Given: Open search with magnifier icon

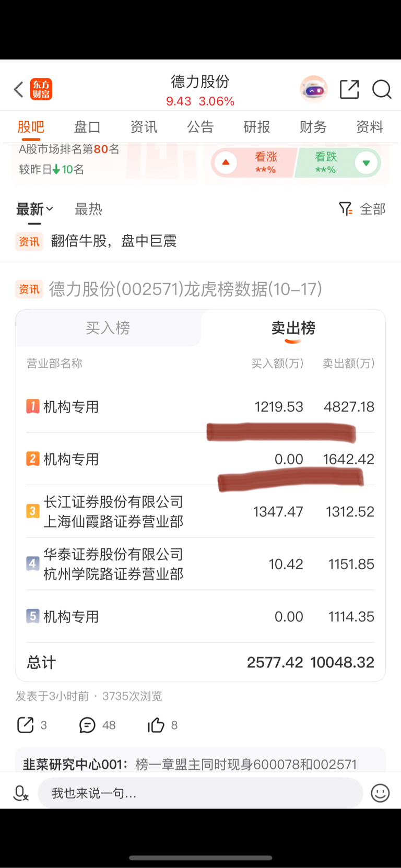Looking at the screenshot, I should [x=382, y=89].
